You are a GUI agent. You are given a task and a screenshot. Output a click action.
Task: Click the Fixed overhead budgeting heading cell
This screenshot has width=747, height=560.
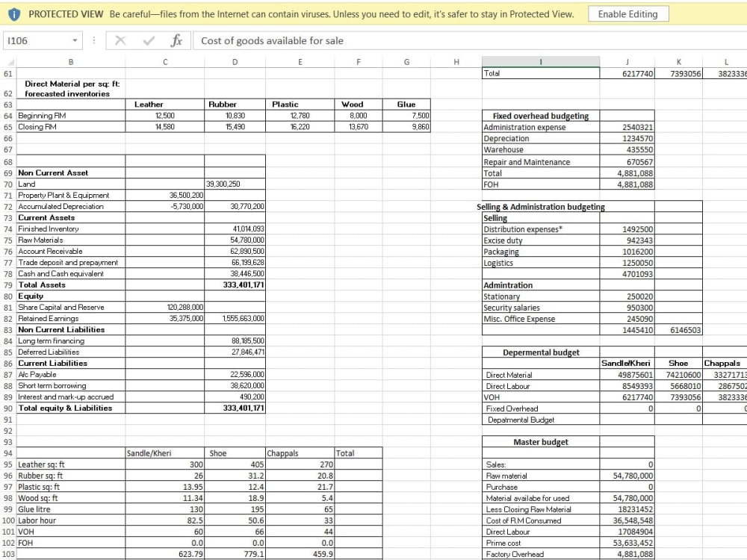tap(541, 116)
